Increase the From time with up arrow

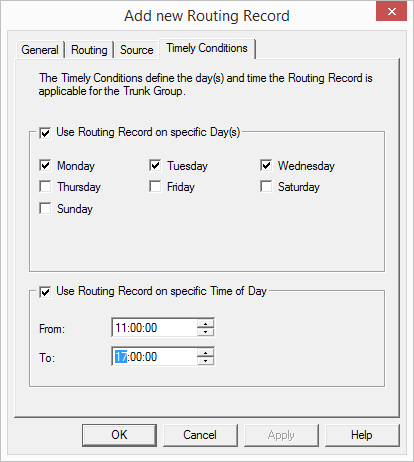coord(205,324)
